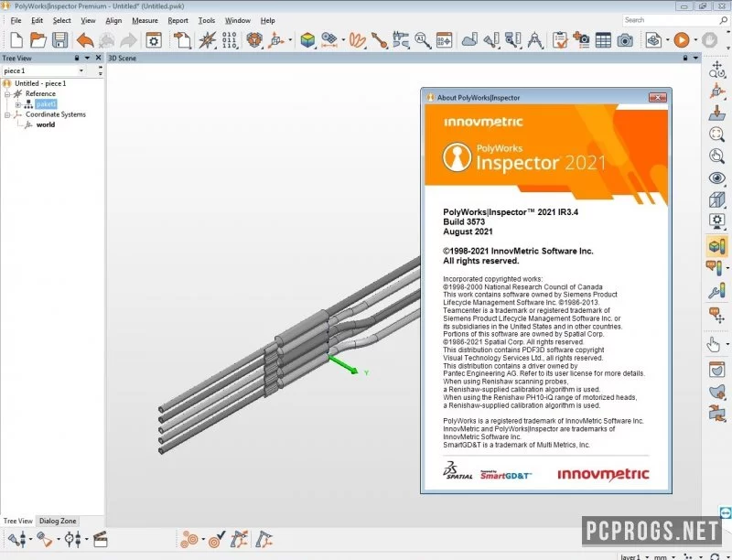Save the project using the floppy disk icon

coord(59,40)
